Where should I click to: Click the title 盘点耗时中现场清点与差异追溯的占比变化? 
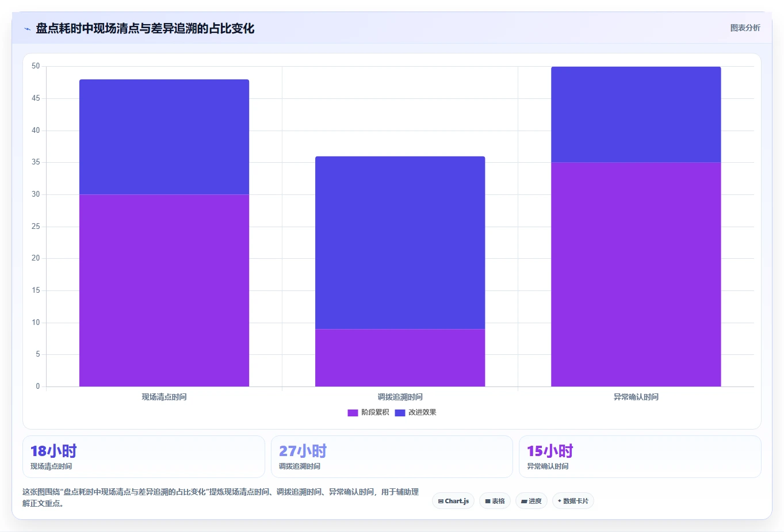[145, 28]
